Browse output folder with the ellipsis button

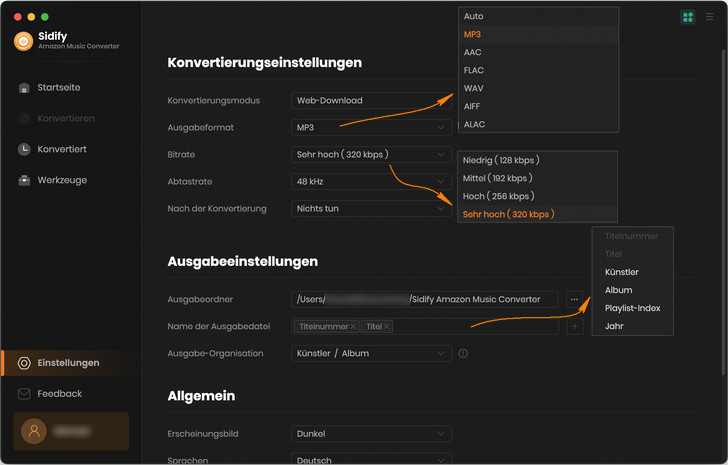(574, 299)
